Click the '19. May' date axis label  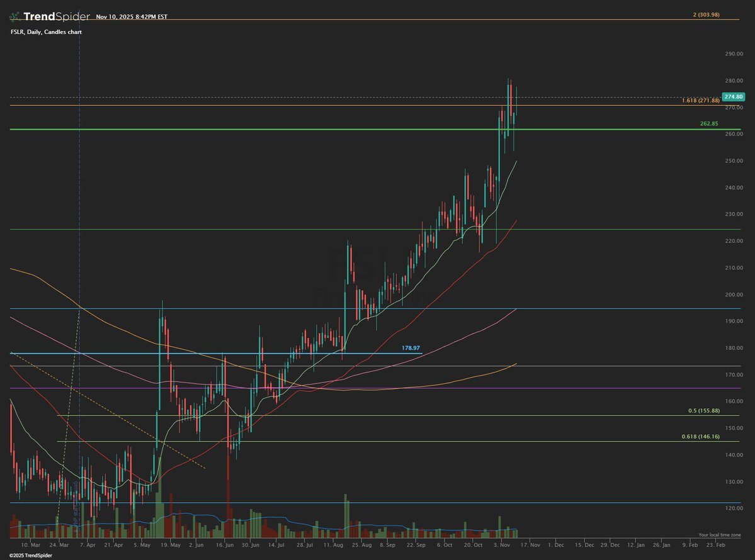point(171,545)
